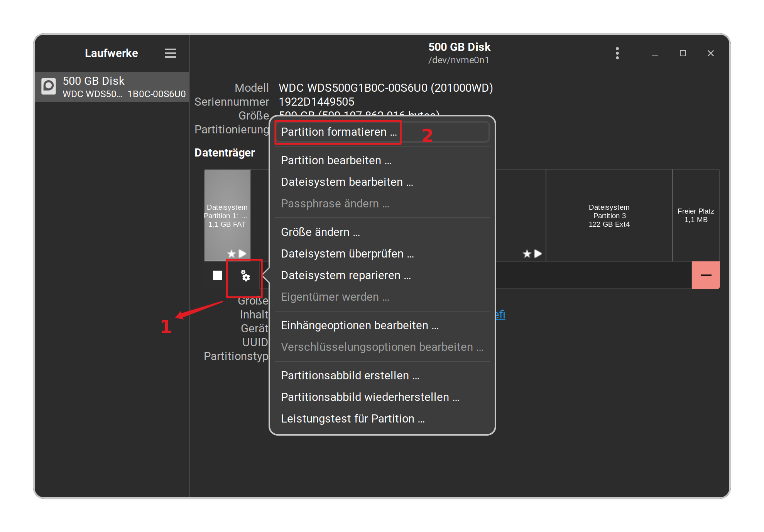Choose Partition bearbeiten from menu
764x532 pixels.
[336, 160]
